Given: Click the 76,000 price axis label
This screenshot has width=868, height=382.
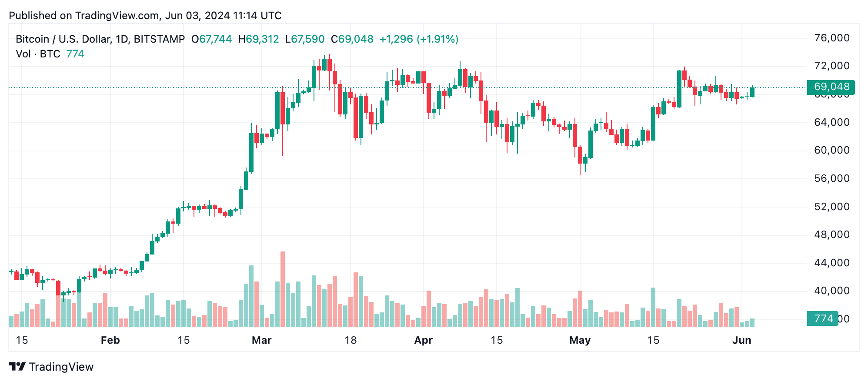Looking at the screenshot, I should click(831, 38).
